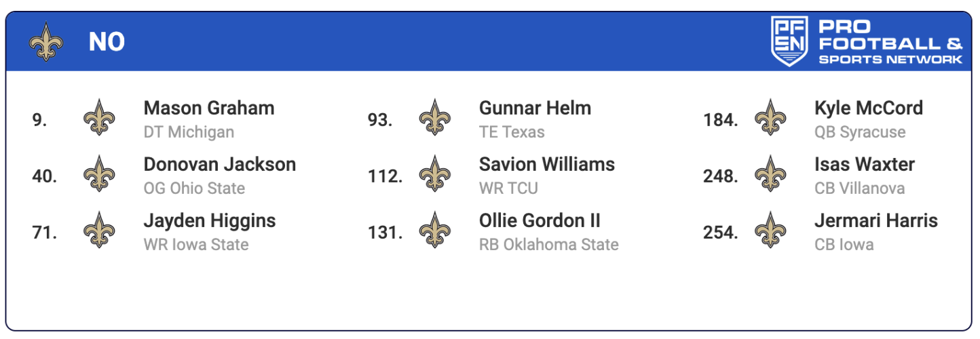This screenshot has height=339, width=980.
Task: Click the pick number 254 label
Action: tap(720, 233)
